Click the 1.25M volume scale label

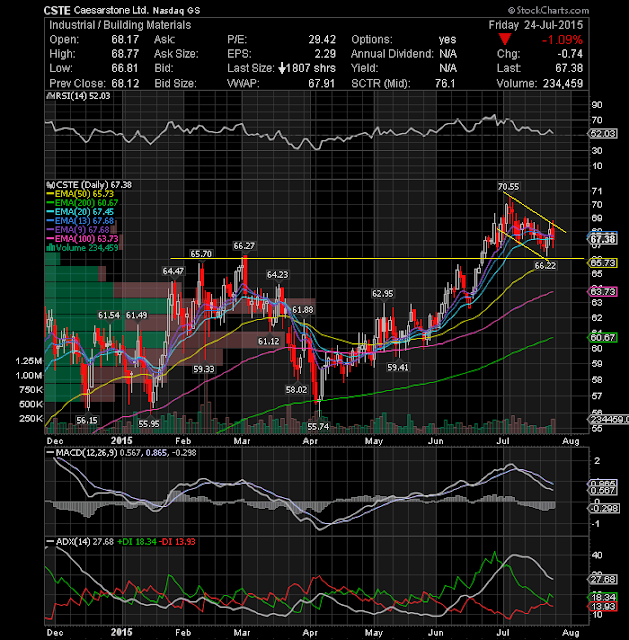(29, 361)
